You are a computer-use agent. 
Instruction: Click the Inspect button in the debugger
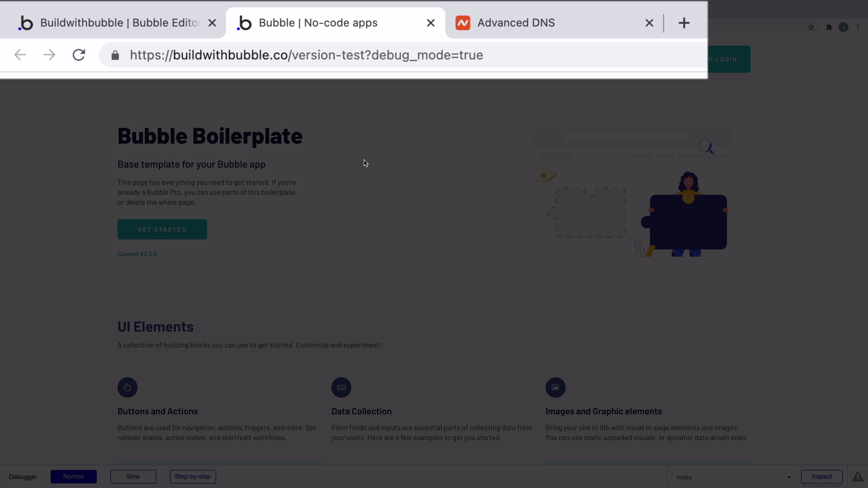(x=821, y=476)
